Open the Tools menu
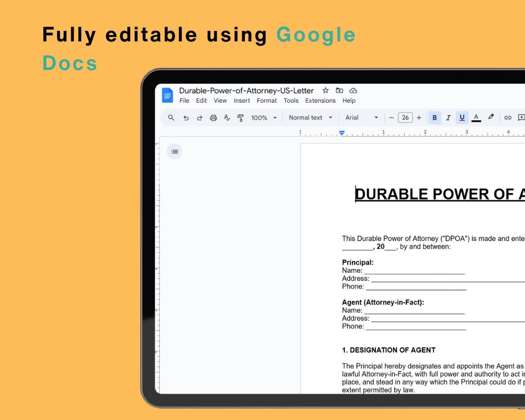Viewport: 525px width, 420px height. [x=291, y=100]
